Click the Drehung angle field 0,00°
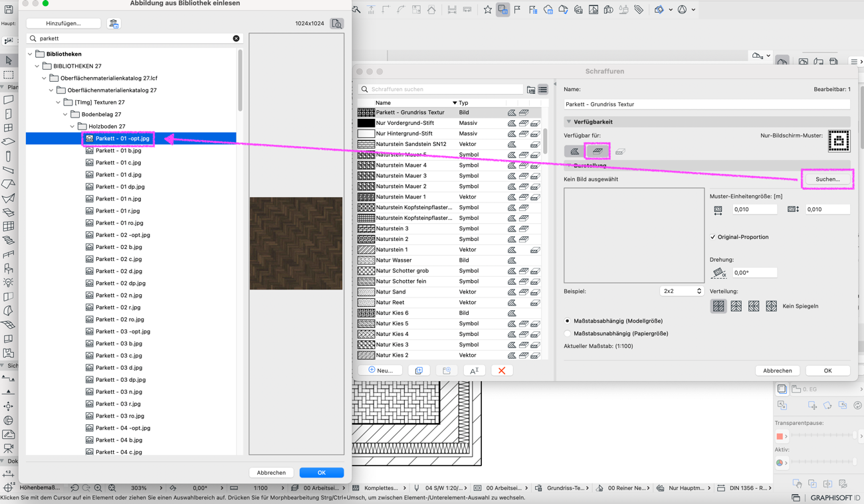Viewport: 864px width, 504px height. [x=754, y=273]
